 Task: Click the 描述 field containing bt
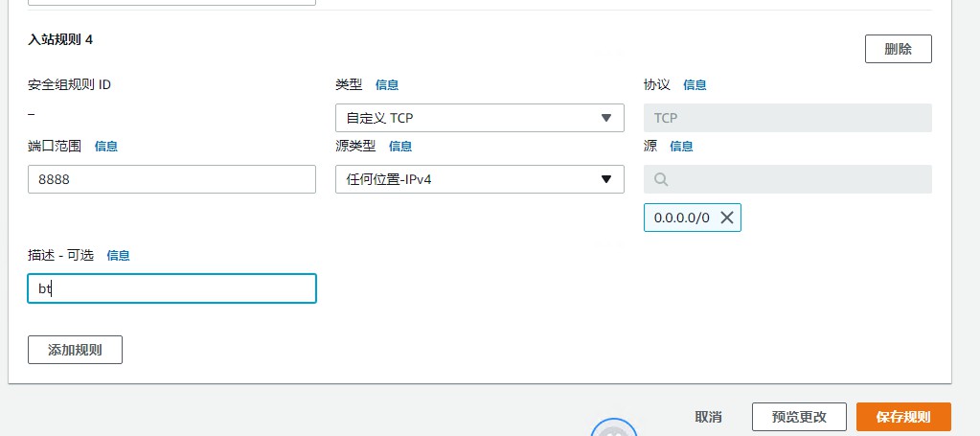(171, 288)
